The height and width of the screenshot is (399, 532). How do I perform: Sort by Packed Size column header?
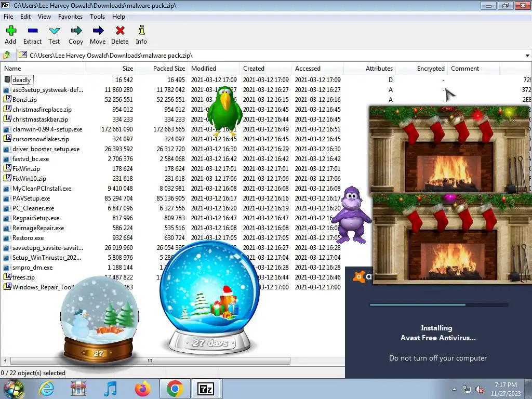coord(162,68)
